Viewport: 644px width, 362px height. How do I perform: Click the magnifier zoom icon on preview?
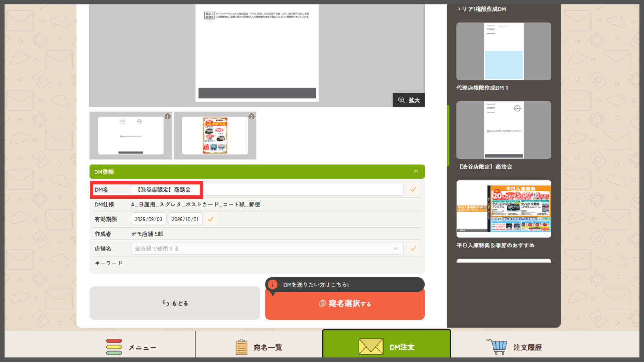coord(401,100)
